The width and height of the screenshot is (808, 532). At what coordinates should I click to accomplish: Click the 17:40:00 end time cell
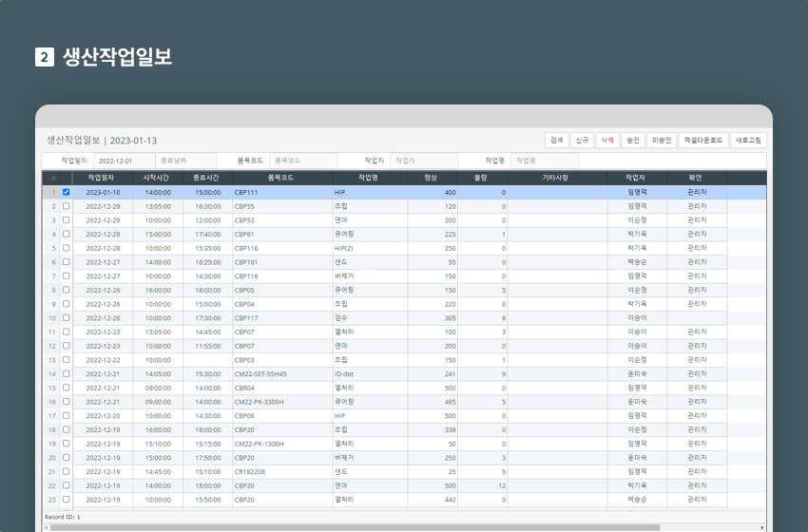[207, 235]
